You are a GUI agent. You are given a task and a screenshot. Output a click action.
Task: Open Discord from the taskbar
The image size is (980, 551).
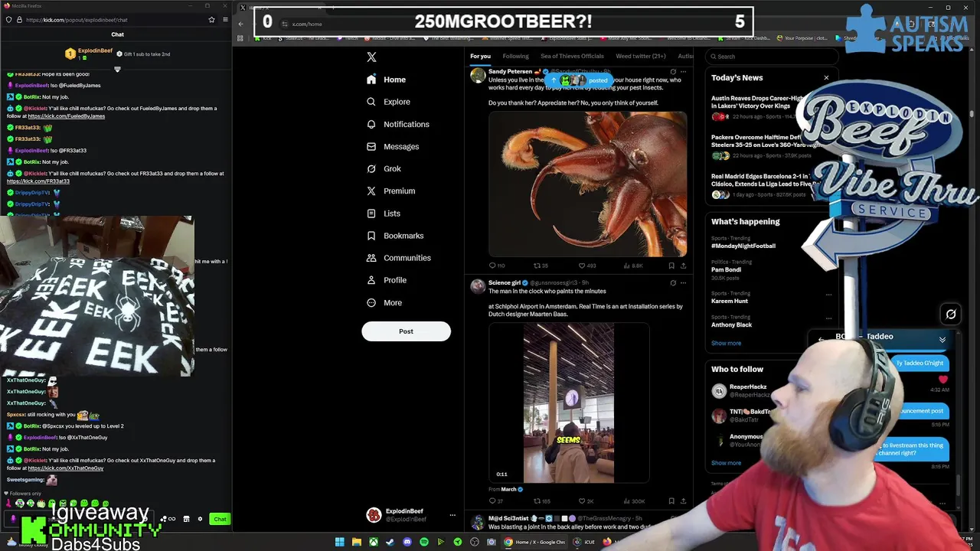(x=407, y=542)
